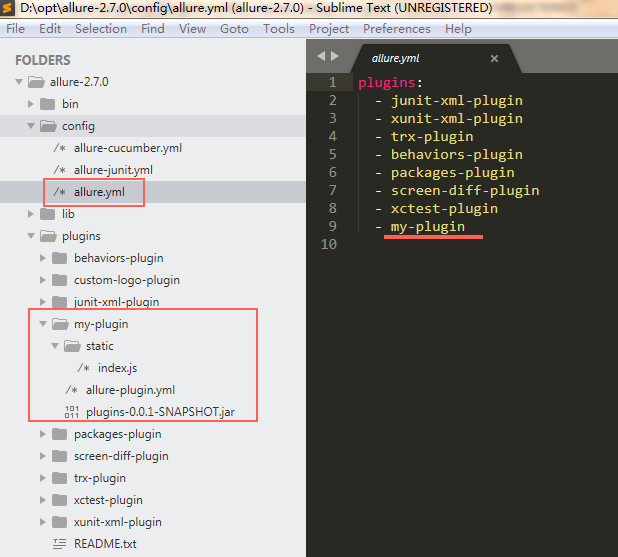Viewport: 618px width, 557px height.
Task: Click the plugins folder icon
Action: pyautogui.click(x=48, y=236)
